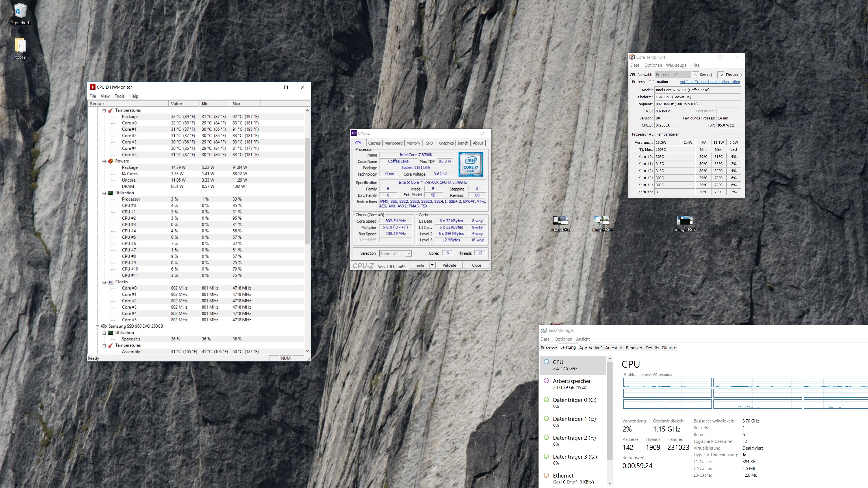Click Auf Intel-Treiber-Updates überprüfen link
868x488 pixels.
tap(710, 82)
